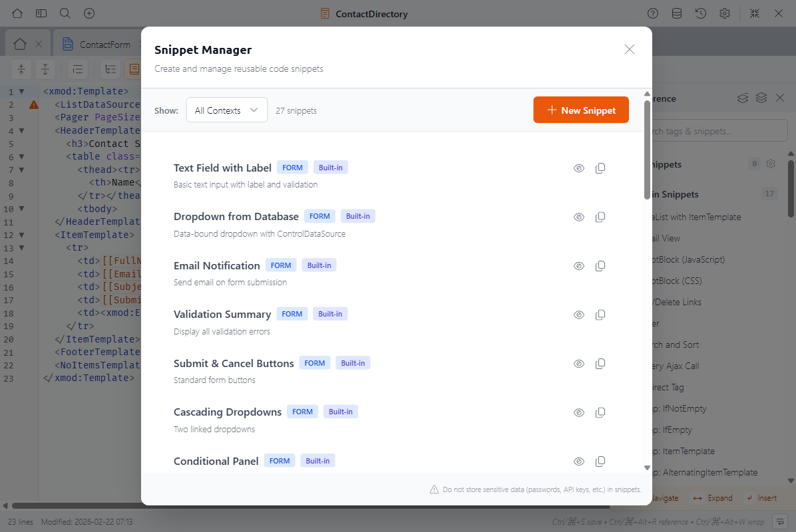
Task: Preview the Dropdown from Database snippet
Action: pos(579,217)
